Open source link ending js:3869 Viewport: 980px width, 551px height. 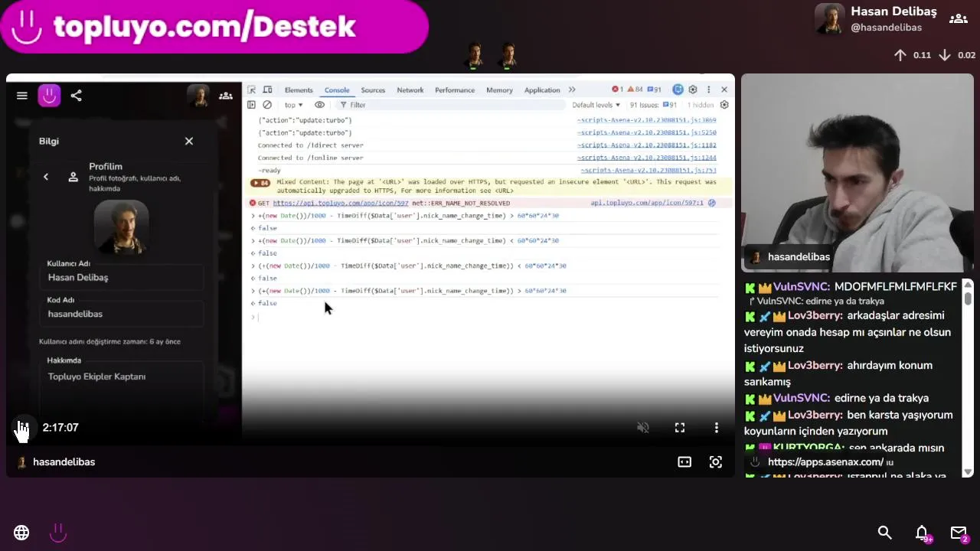(647, 120)
